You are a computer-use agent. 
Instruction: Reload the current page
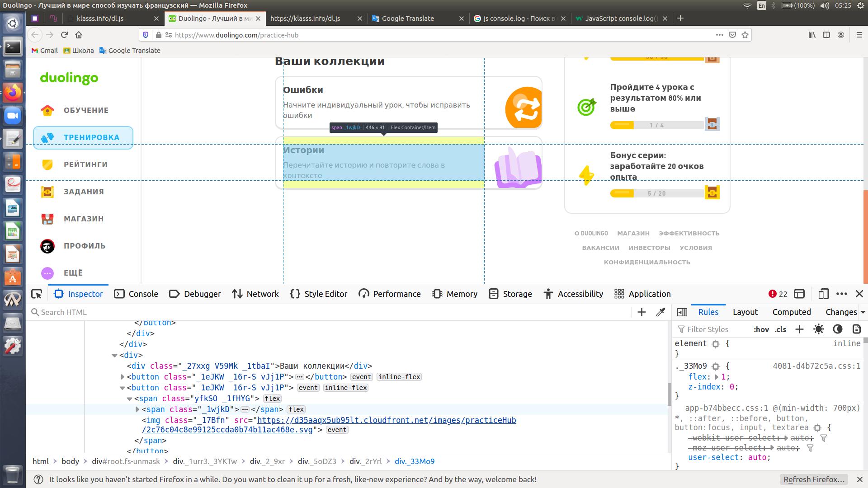point(64,35)
